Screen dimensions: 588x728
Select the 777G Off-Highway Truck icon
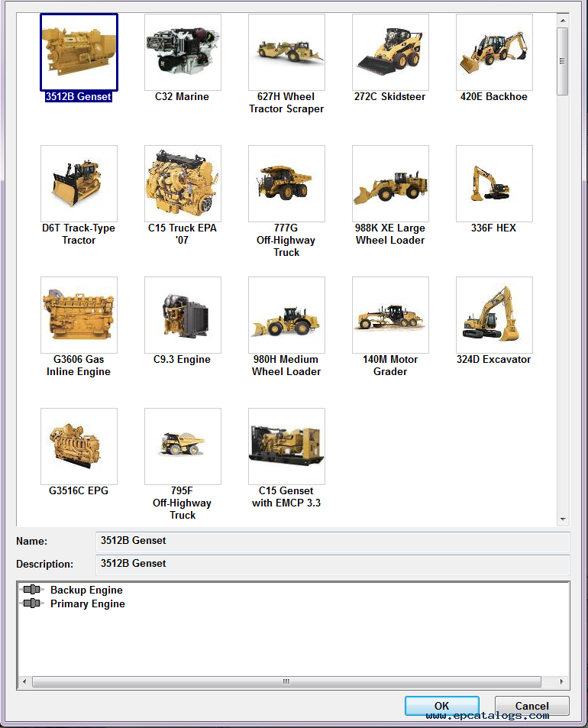point(286,184)
